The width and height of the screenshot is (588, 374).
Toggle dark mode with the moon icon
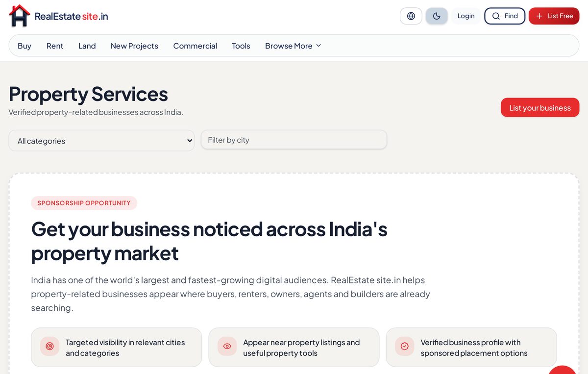(x=437, y=16)
